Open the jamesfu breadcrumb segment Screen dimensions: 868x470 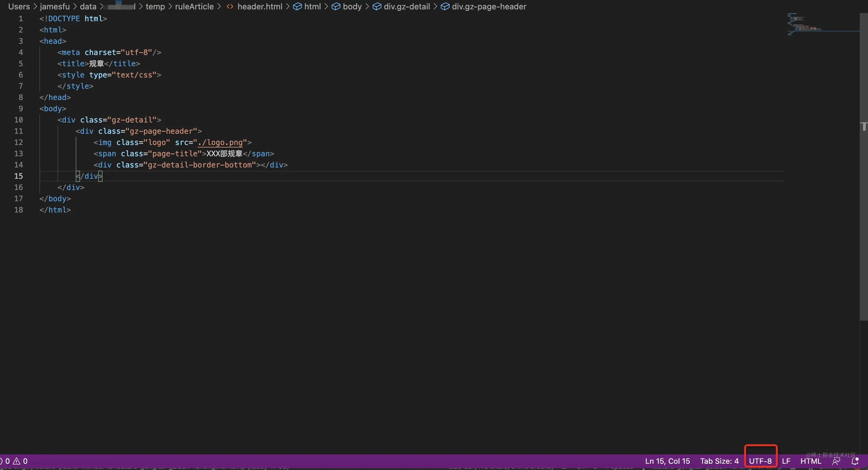(55, 6)
